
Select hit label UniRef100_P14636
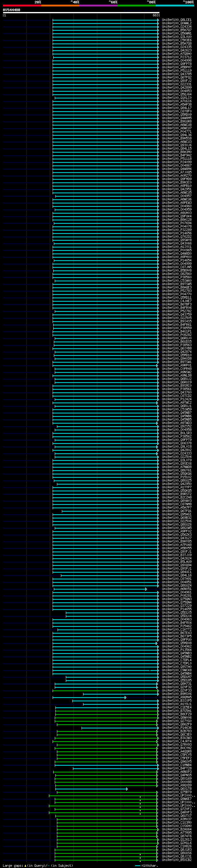[176, 728]
